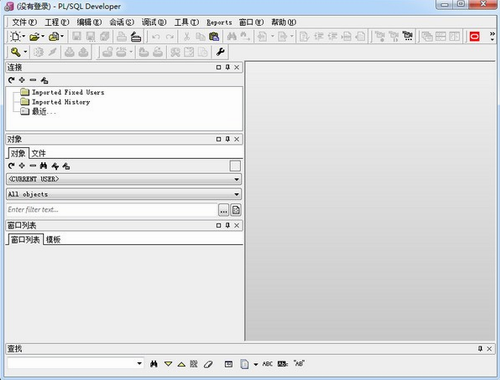Click the wrench Preferences icon
This screenshot has width=500, height=380.
pos(220,52)
